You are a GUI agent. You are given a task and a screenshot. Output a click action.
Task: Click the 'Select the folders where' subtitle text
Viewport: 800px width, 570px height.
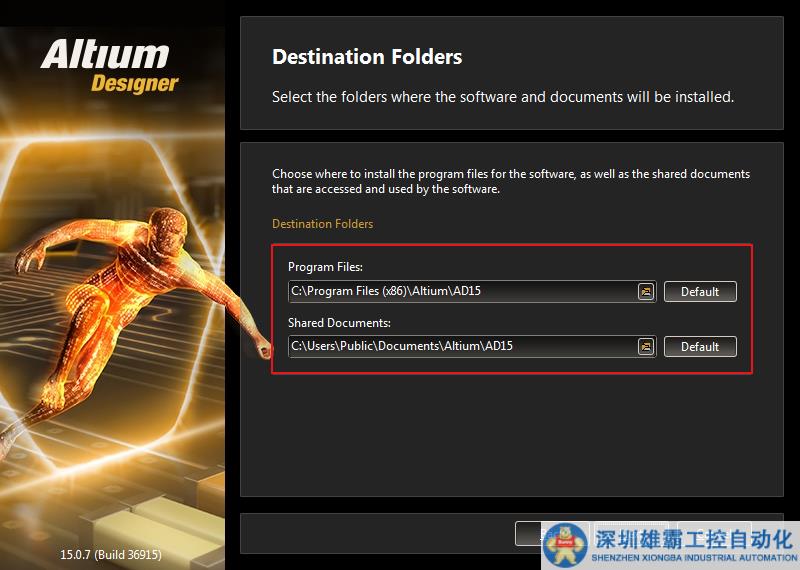pos(503,97)
